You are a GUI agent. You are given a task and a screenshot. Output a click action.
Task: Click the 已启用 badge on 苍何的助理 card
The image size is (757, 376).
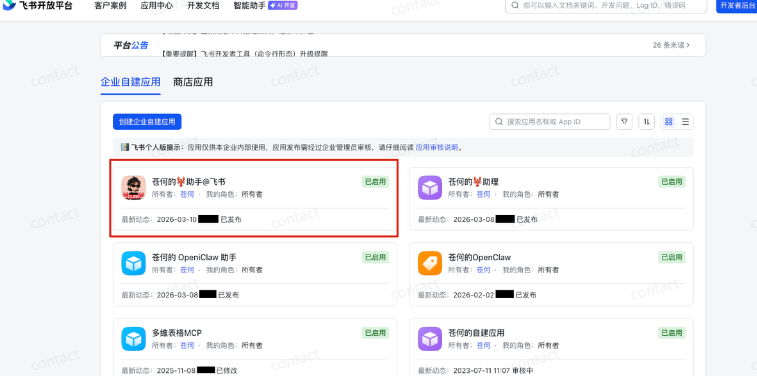(x=672, y=181)
